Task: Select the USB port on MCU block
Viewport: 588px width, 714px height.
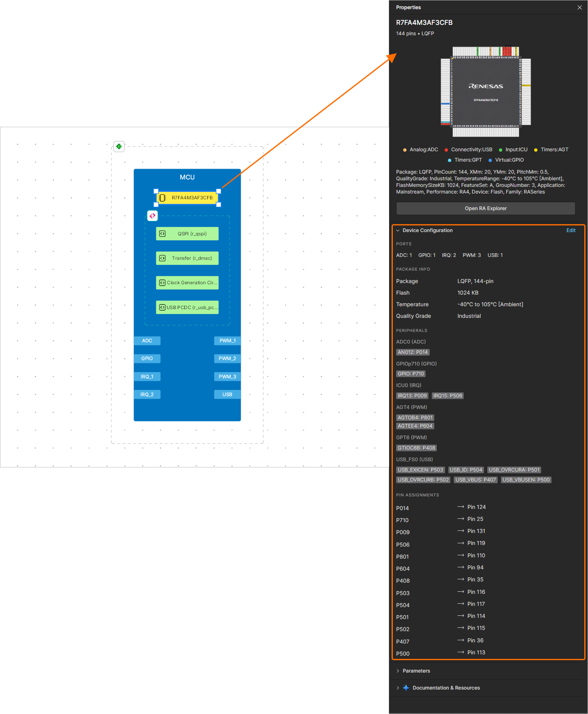Action: [227, 395]
